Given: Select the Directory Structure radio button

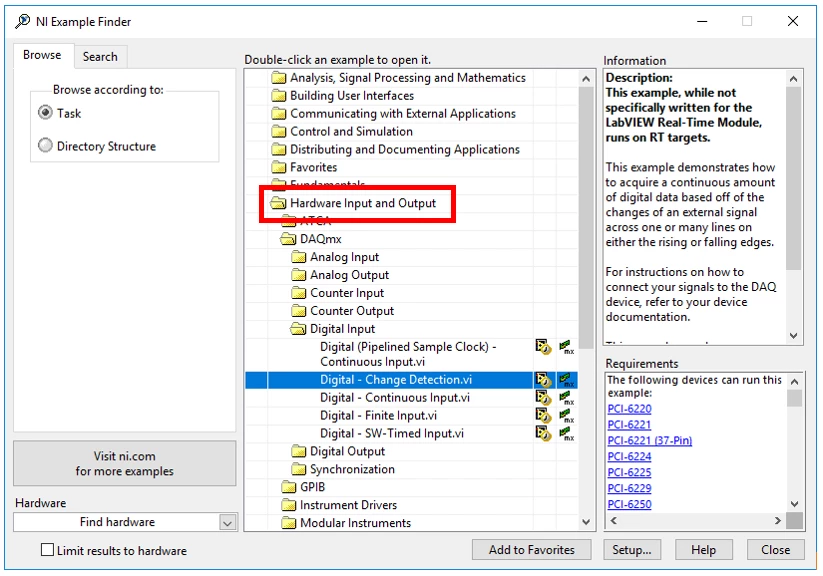Looking at the screenshot, I should click(46, 145).
